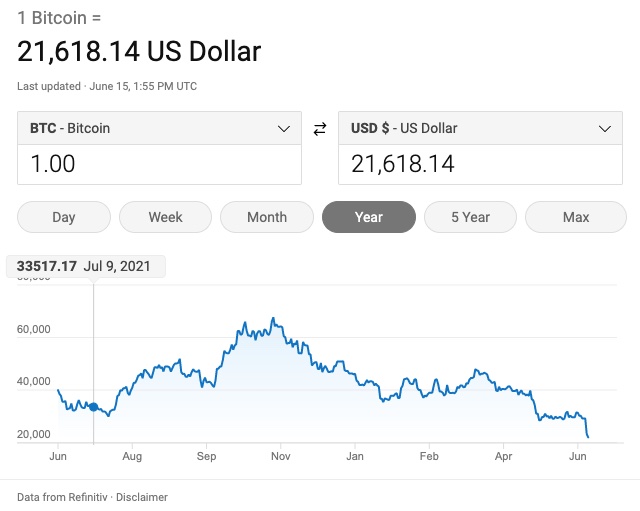Click the blue data point marker on chart
640x511 pixels.
(94, 407)
